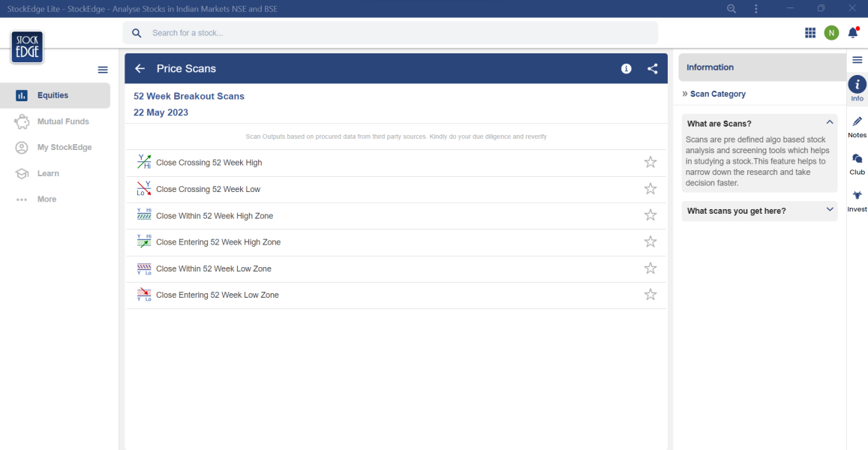Screen dimensions: 868x450
Task: Click the share icon in Price Scans header
Action: [653, 69]
